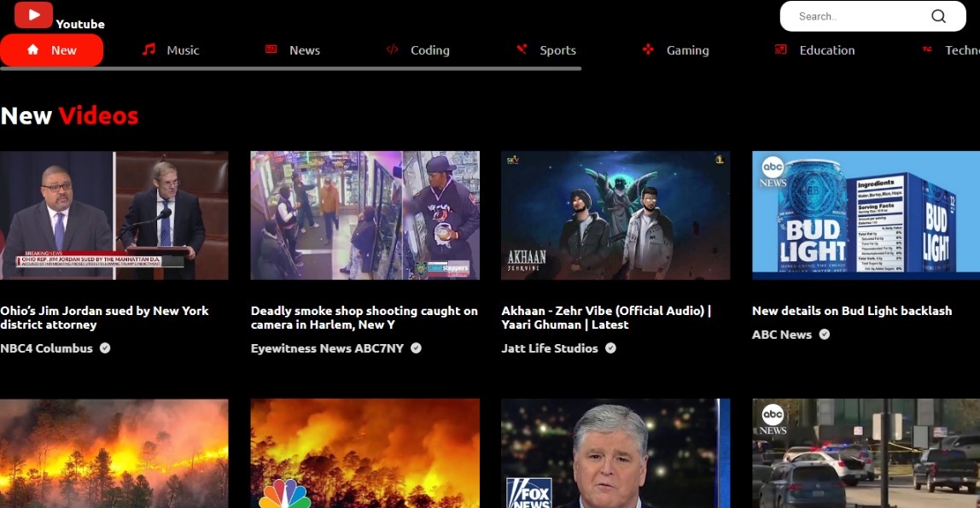Play the Harlem smoke shop shooting thumbnail

365,215
